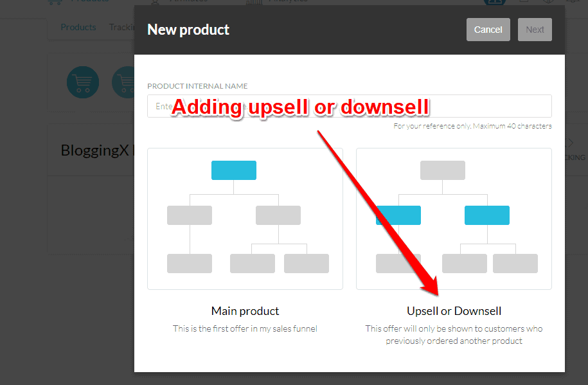Click 'This offer will only be shown to customers' description
Viewport: 588px width, 385px height.
[x=454, y=335]
